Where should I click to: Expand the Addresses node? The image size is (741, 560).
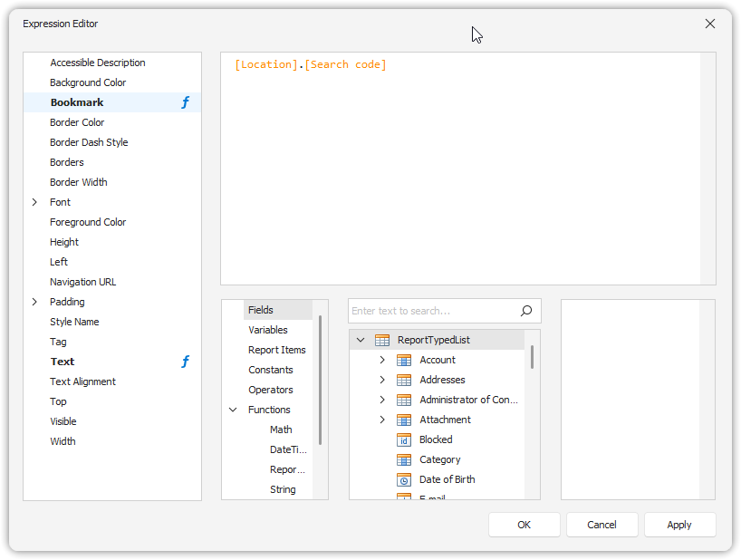pyautogui.click(x=381, y=380)
